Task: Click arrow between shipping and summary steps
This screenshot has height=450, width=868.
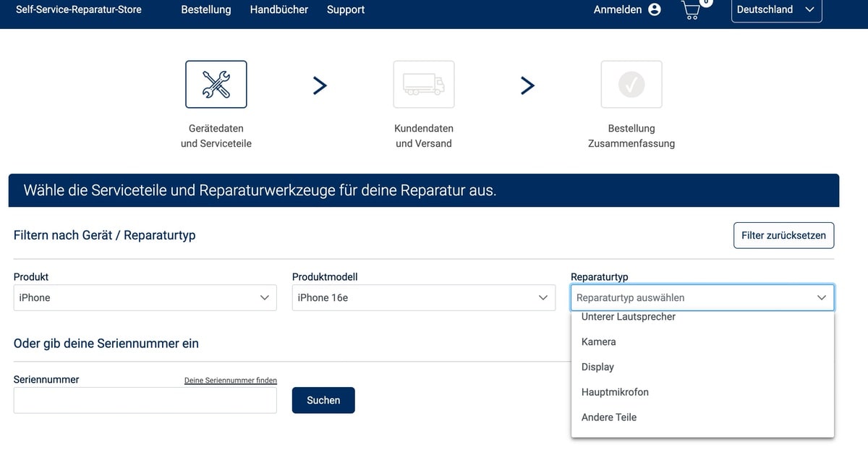Action: 527,85
